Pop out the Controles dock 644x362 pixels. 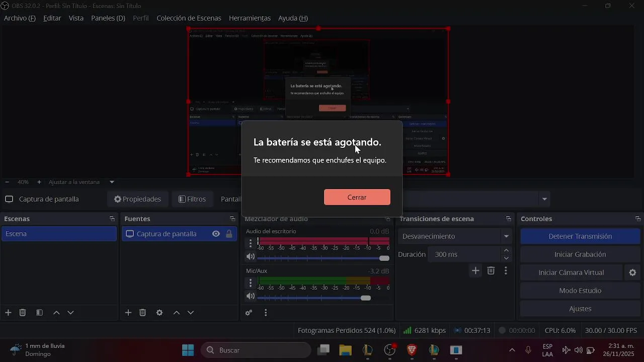(x=638, y=219)
